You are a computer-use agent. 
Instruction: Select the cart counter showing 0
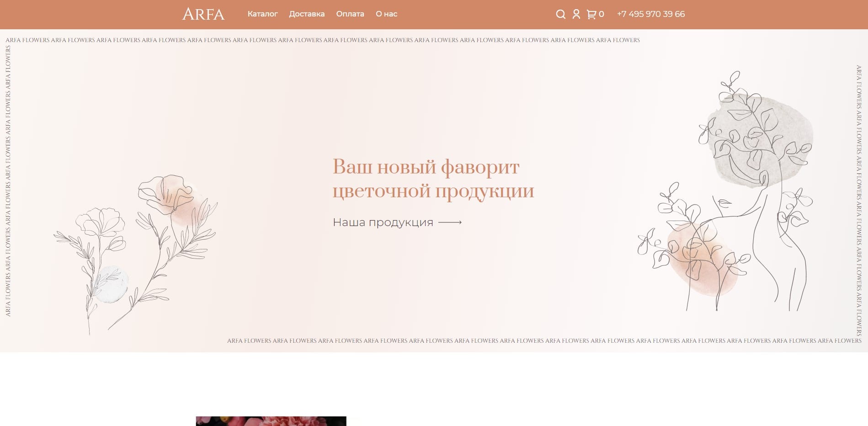602,14
